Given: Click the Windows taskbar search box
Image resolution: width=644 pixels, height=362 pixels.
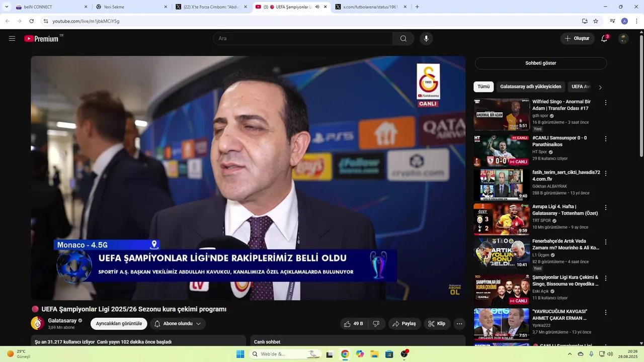Looking at the screenshot, I should point(286,354).
